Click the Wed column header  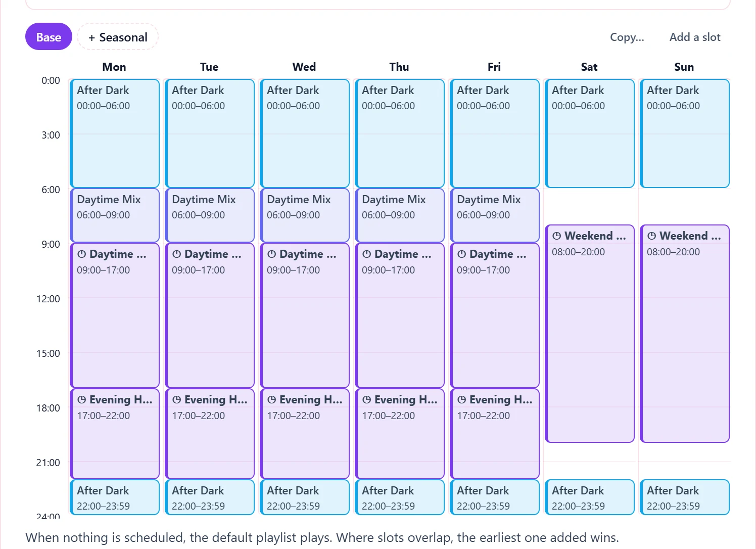click(304, 67)
